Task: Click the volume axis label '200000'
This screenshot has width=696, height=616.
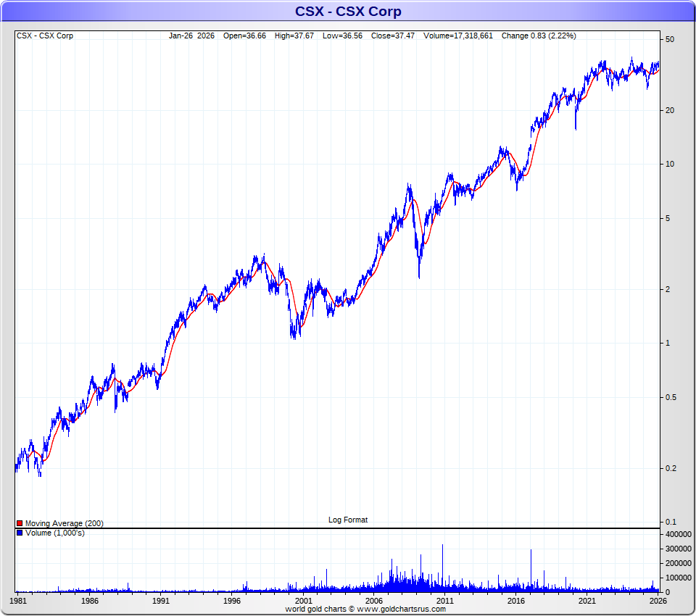Action: click(679, 563)
